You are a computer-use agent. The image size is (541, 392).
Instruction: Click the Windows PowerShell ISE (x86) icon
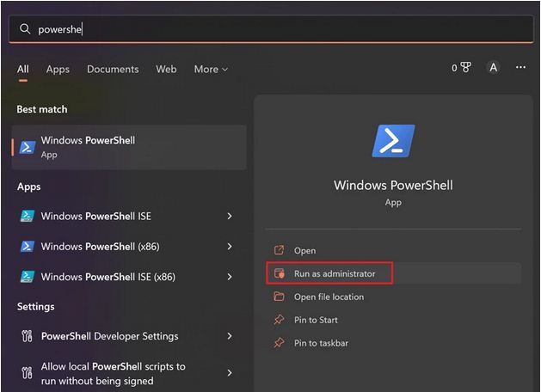[x=28, y=277]
